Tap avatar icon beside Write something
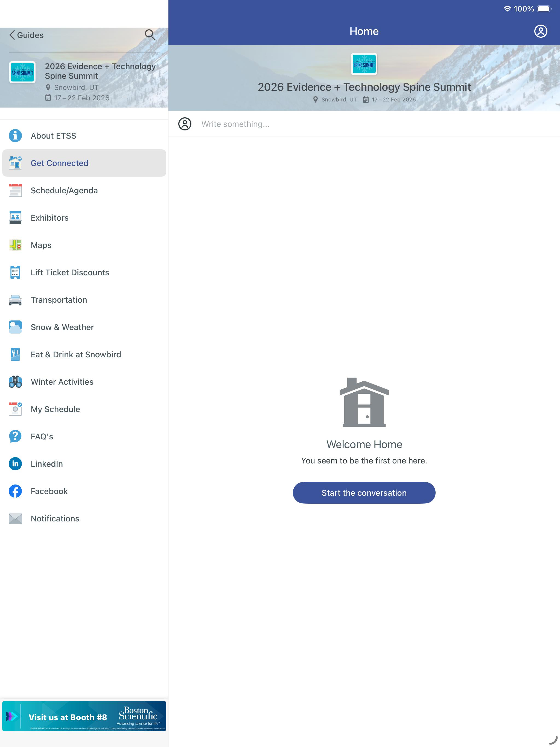Screen dimensions: 560x747 coord(185,124)
